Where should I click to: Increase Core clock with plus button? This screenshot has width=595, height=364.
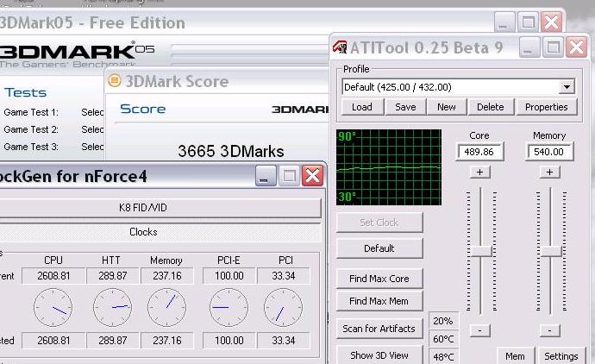[x=480, y=172]
